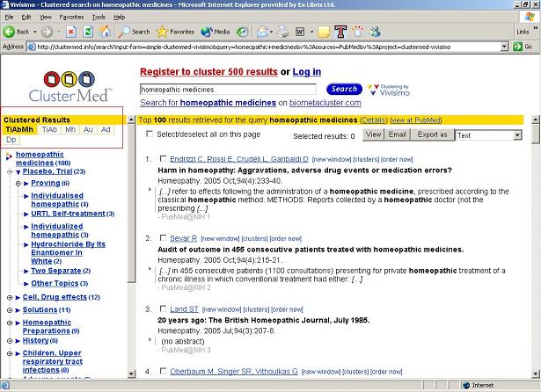Switch to the Mh clustering tab
This screenshot has width=541, height=392.
pos(70,129)
